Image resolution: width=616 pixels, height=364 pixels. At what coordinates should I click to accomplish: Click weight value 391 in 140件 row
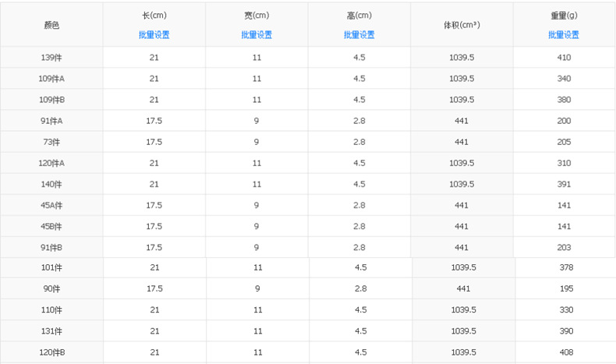[564, 185]
